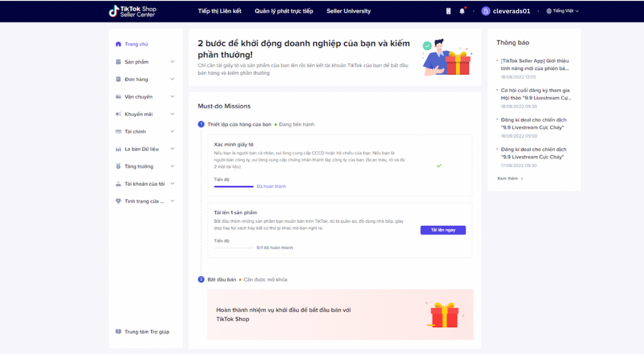The height and width of the screenshot is (358, 644).
Task: Select Tài chính in the sidebar
Action: click(x=135, y=131)
